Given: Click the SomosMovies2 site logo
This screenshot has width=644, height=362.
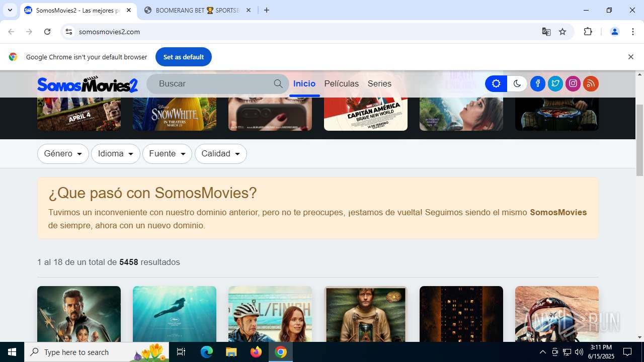Looking at the screenshot, I should 88,84.
